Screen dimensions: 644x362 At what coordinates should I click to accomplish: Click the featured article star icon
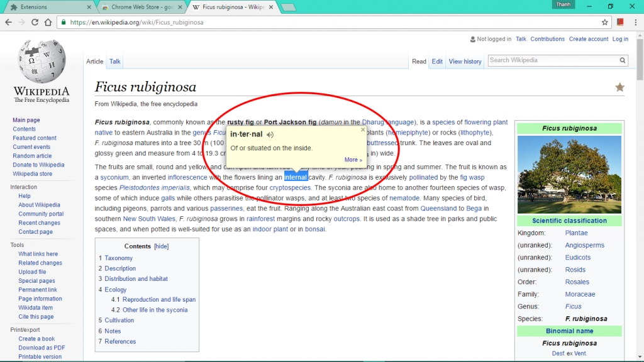(619, 87)
